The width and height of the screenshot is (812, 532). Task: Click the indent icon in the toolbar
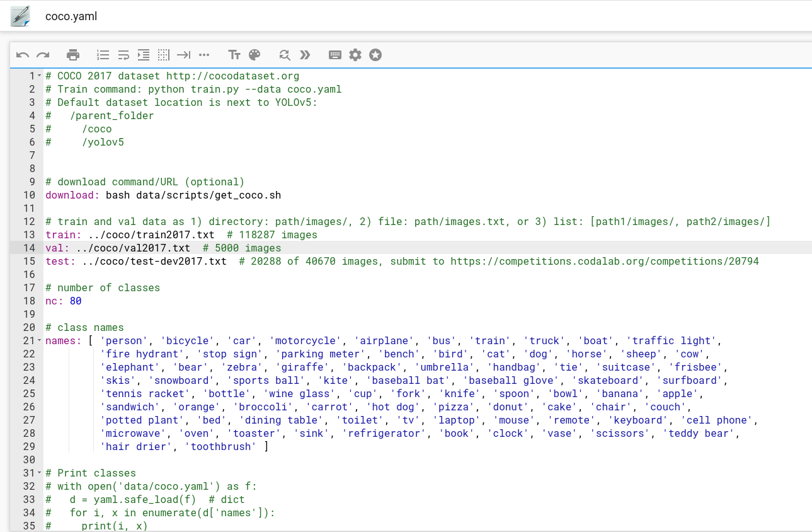(x=144, y=55)
